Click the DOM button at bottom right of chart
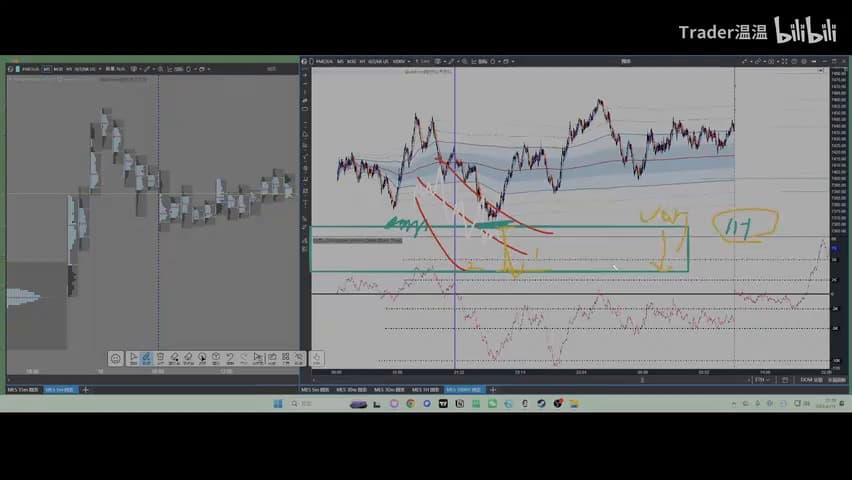 click(811, 380)
